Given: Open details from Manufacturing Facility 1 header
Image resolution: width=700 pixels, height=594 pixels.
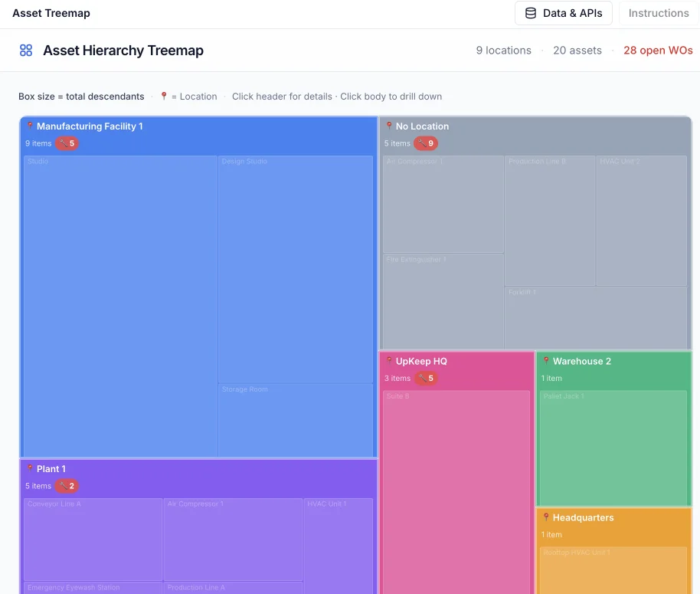Looking at the screenshot, I should pyautogui.click(x=90, y=126).
